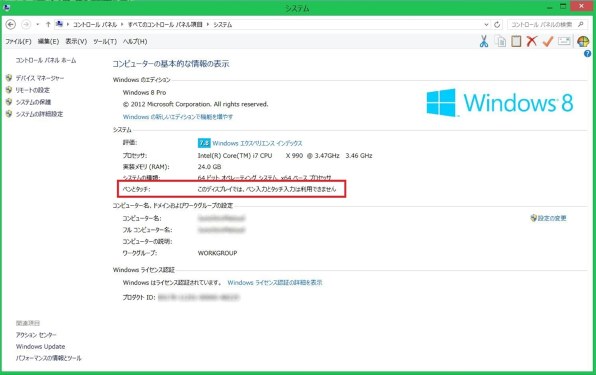Click 設定の変更 link

pos(552,218)
